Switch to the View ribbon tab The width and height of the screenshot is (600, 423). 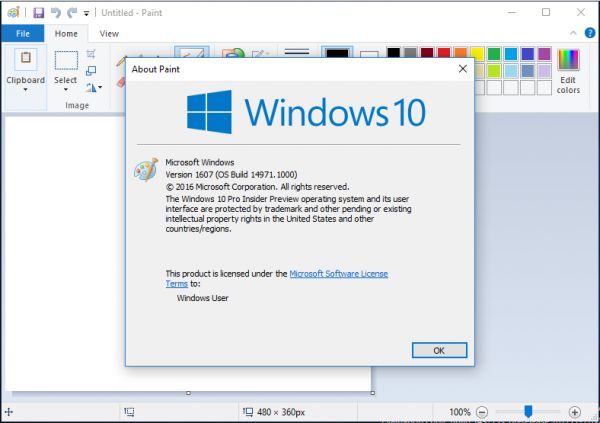tap(109, 34)
